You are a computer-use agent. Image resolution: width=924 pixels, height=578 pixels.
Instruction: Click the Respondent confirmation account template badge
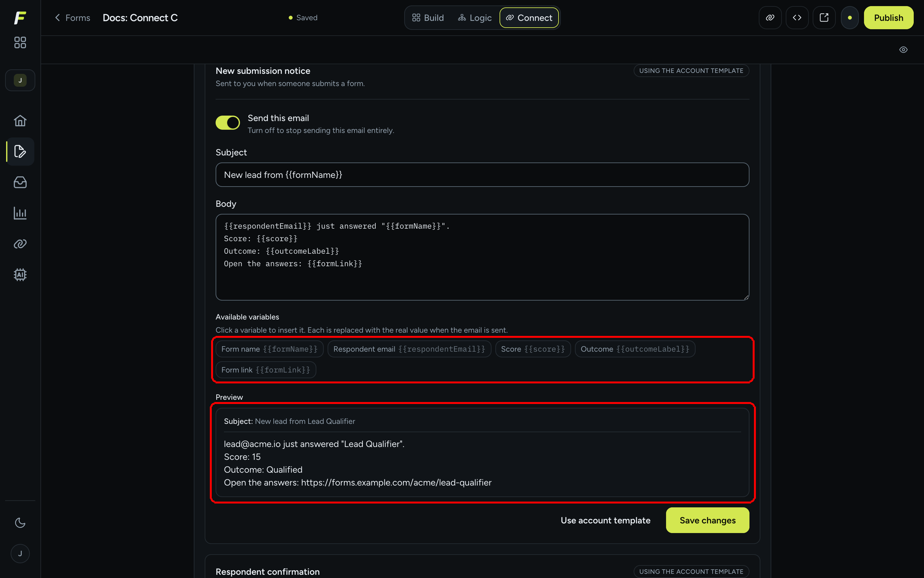pos(691,572)
